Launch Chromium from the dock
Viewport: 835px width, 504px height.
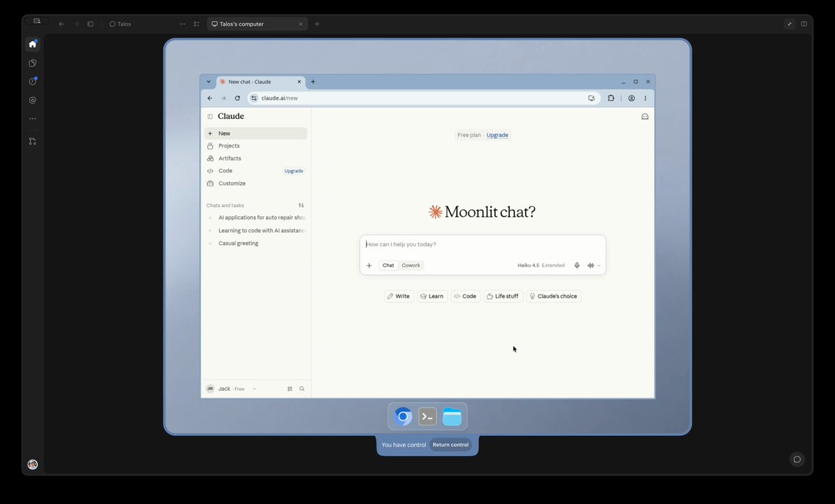(403, 416)
